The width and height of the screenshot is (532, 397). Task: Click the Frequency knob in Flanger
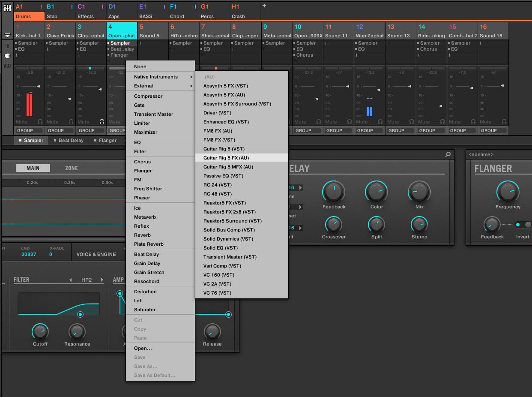[508, 192]
